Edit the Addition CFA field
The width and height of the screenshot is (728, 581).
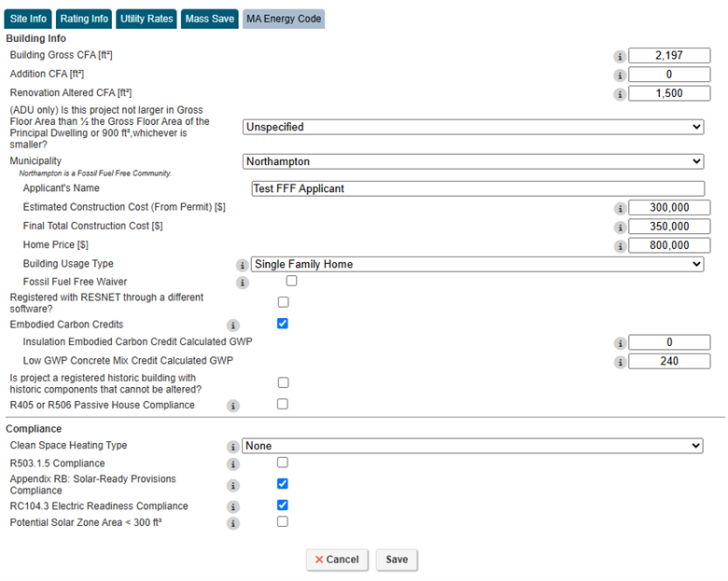click(x=669, y=75)
